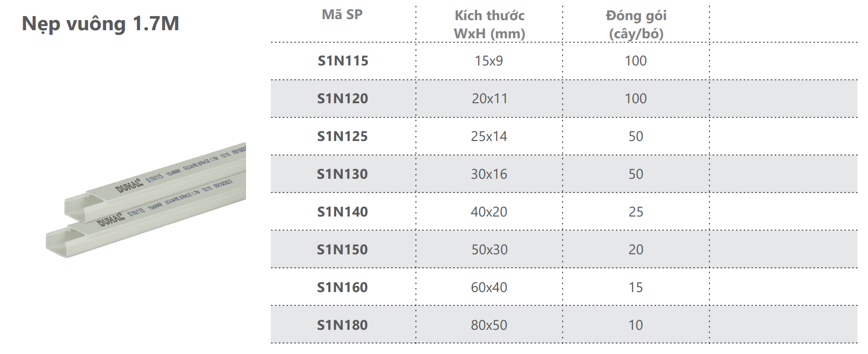
Task: Select product code S1N150
Action: tap(343, 250)
